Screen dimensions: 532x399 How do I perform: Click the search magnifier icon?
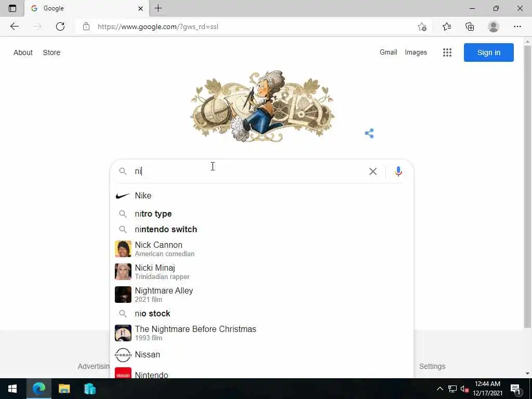click(123, 171)
